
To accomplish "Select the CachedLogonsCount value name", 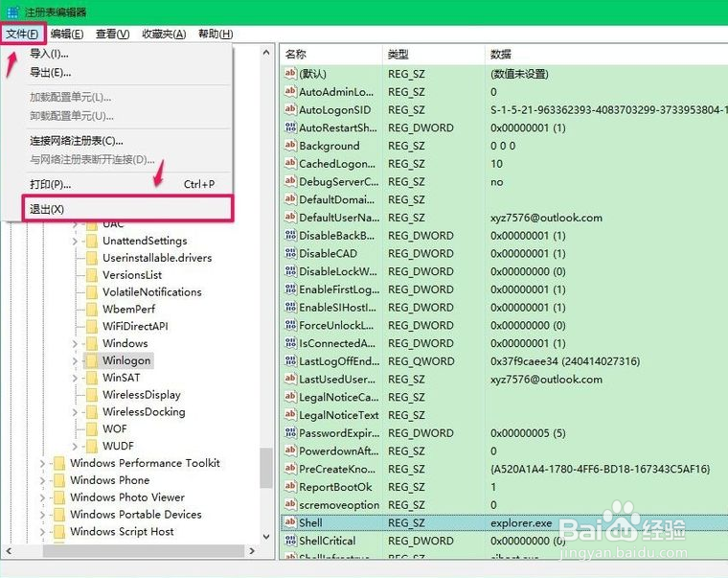I will tap(337, 164).
